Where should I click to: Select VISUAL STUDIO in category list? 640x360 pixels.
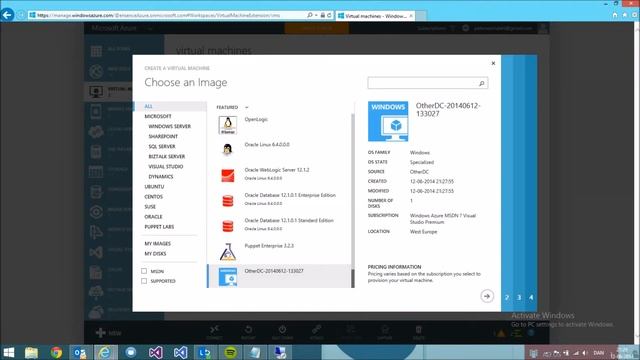166,167
